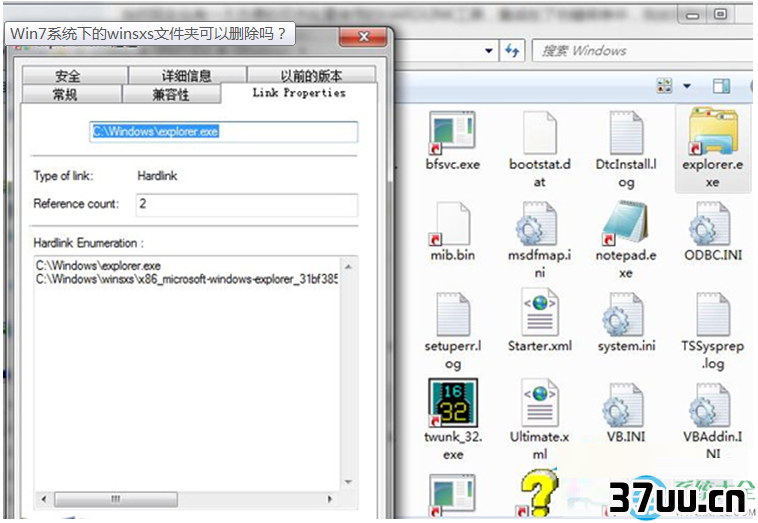Click the refresh arrows button in Explorer address bar
The image size is (758, 523).
pos(512,50)
